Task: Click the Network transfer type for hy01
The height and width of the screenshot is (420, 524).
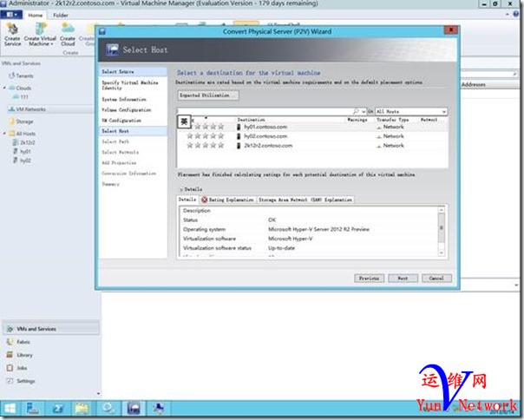Action: point(390,127)
